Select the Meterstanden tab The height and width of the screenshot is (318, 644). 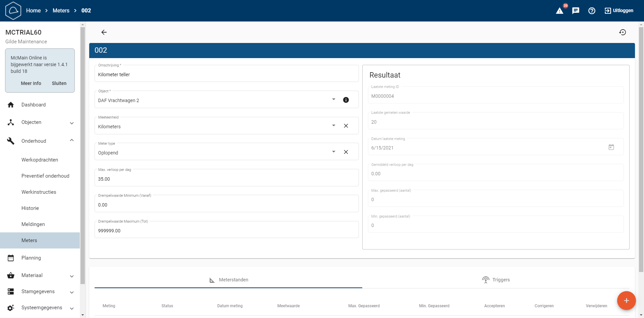click(x=228, y=280)
